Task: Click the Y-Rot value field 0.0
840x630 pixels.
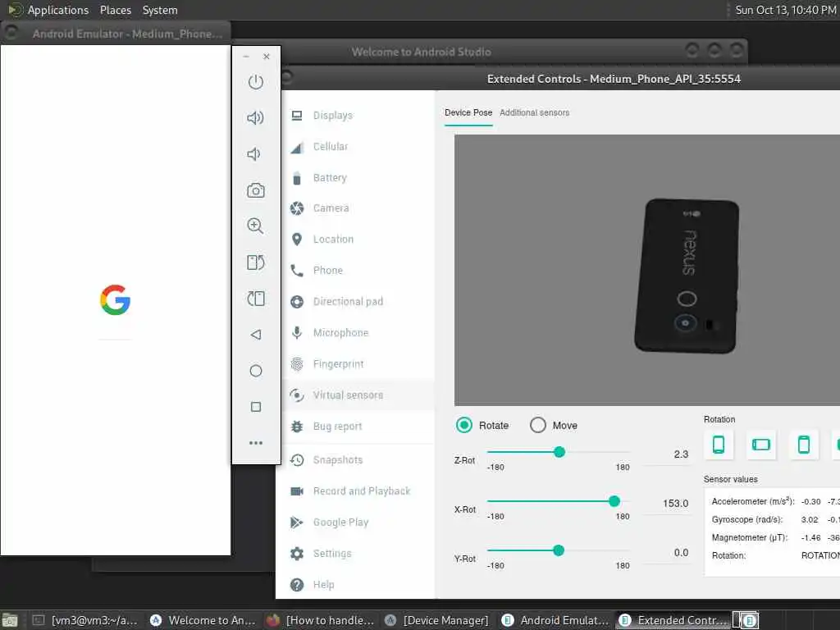Action: [x=666, y=553]
